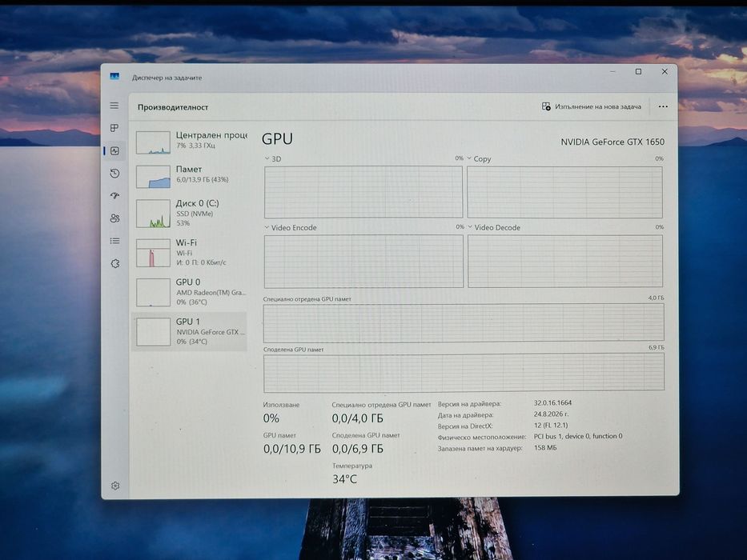Image resolution: width=747 pixels, height=560 pixels.
Task: Click the memory usage thumbnail graph
Action: [x=153, y=177]
